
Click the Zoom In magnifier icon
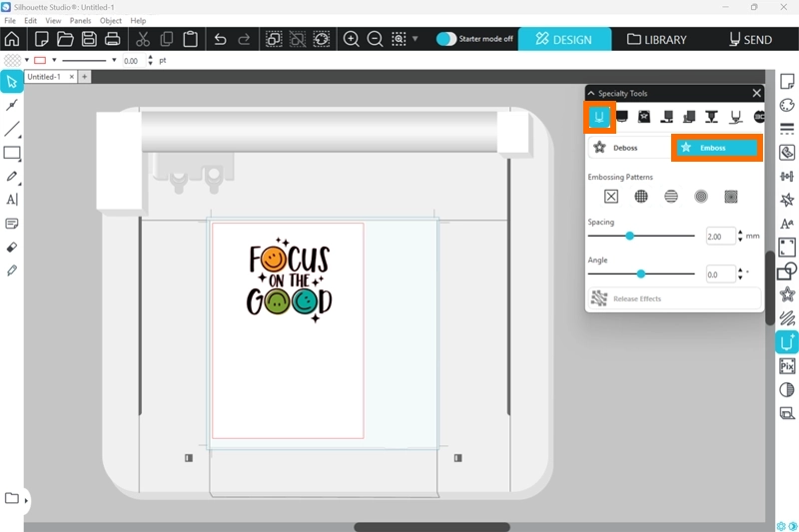click(x=352, y=40)
